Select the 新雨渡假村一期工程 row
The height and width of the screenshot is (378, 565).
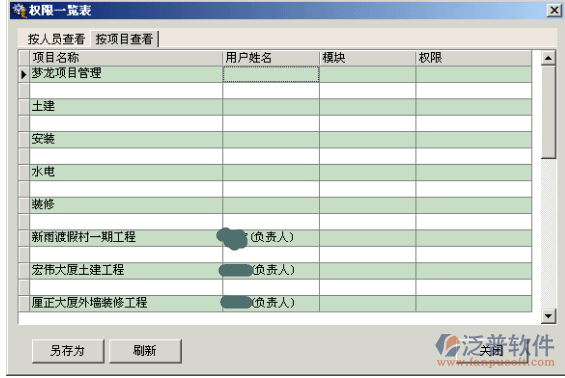click(x=275, y=238)
